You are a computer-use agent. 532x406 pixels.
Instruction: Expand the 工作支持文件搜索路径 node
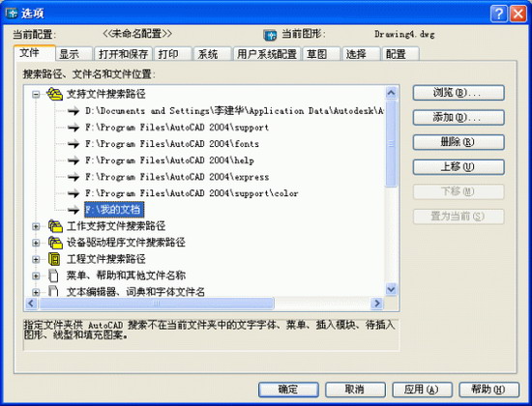coord(36,226)
